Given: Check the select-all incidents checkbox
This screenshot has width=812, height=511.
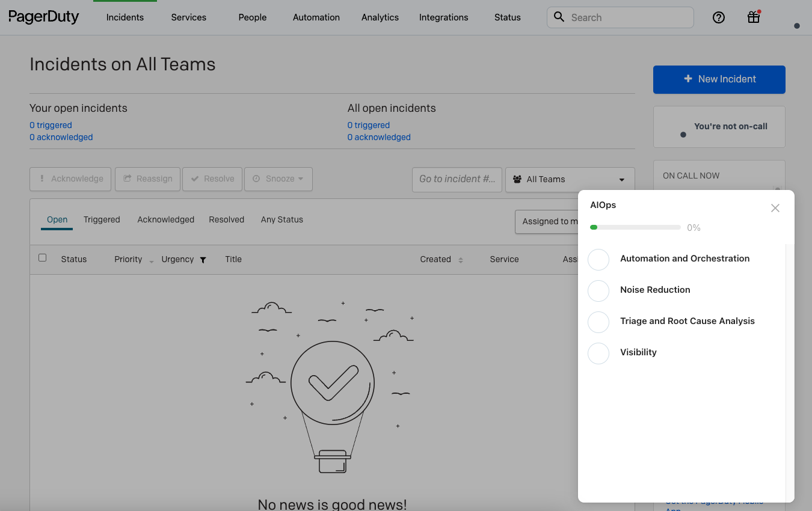Looking at the screenshot, I should tap(42, 257).
